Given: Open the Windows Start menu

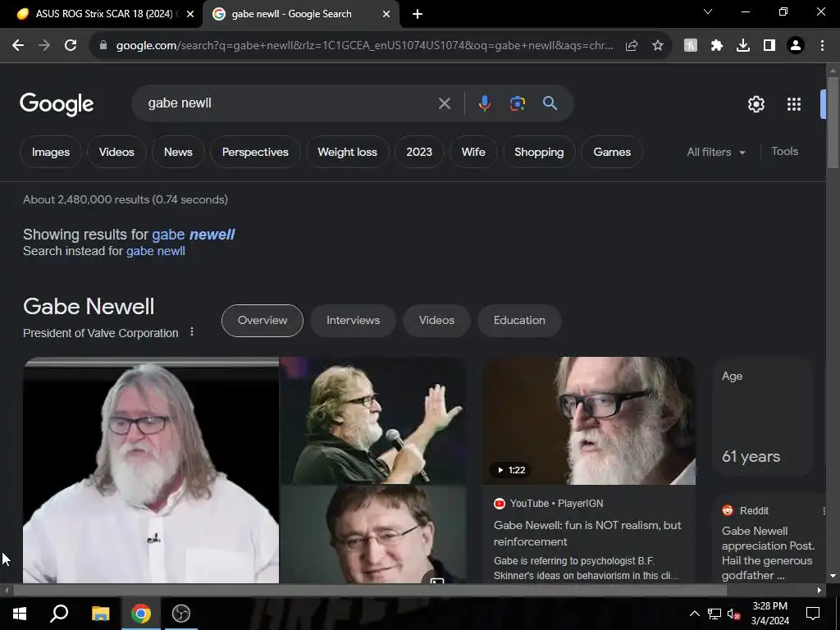Looking at the screenshot, I should coord(20,614).
